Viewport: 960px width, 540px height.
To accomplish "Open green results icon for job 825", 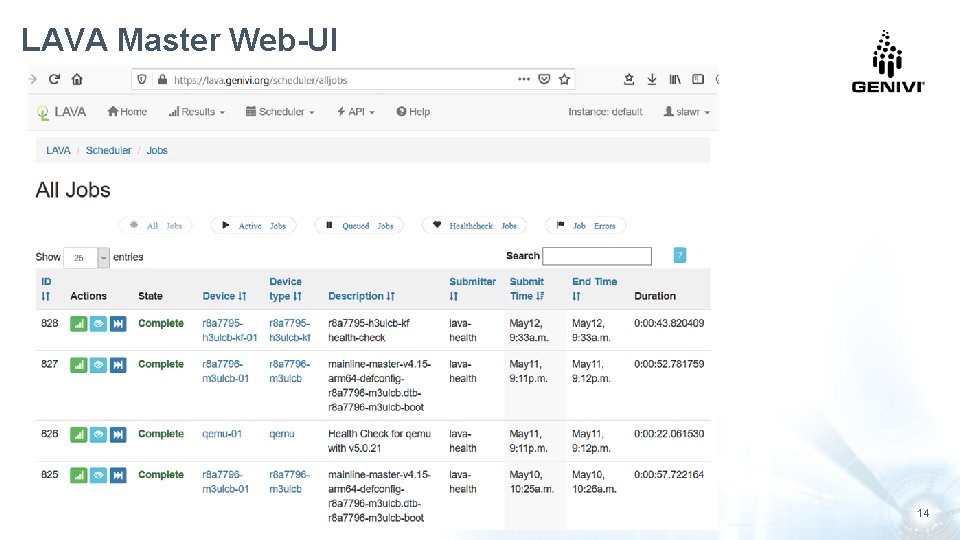I will 78,475.
